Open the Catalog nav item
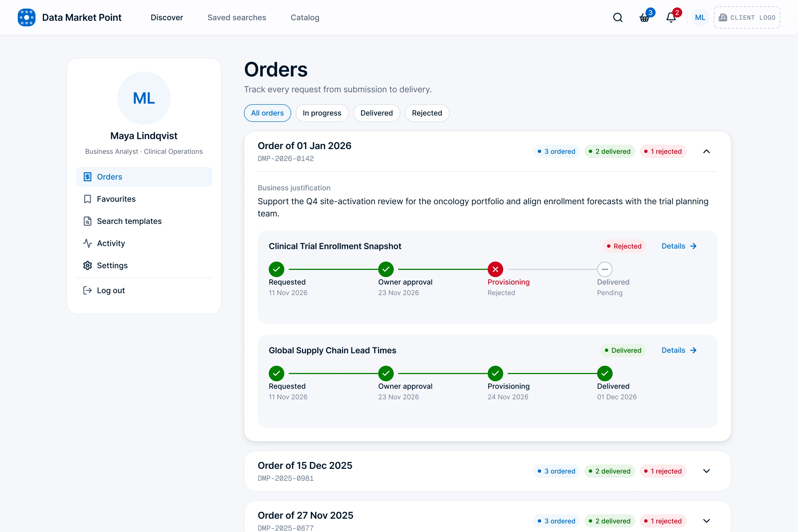Screen dimensions: 798x532 tap(305, 17)
